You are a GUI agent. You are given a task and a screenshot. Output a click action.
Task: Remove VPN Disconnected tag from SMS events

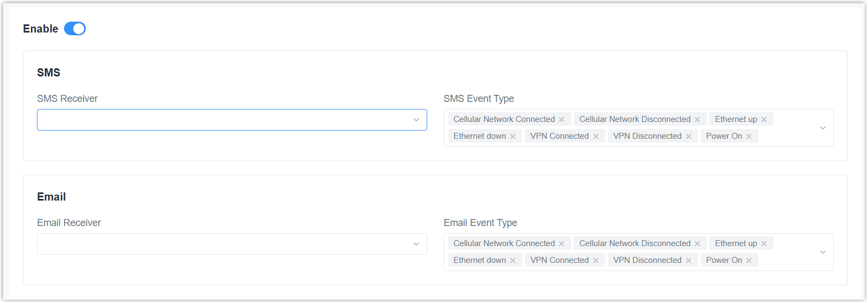coord(688,137)
